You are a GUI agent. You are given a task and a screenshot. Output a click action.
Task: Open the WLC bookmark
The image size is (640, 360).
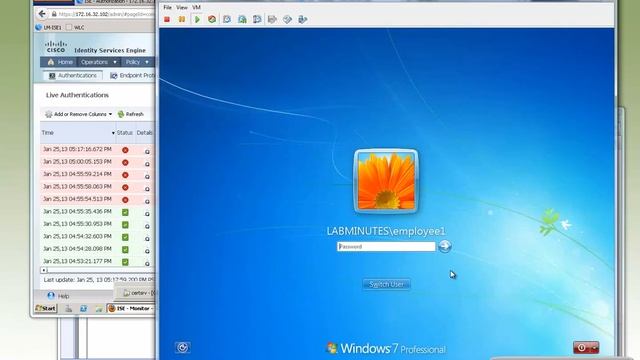[x=75, y=27]
